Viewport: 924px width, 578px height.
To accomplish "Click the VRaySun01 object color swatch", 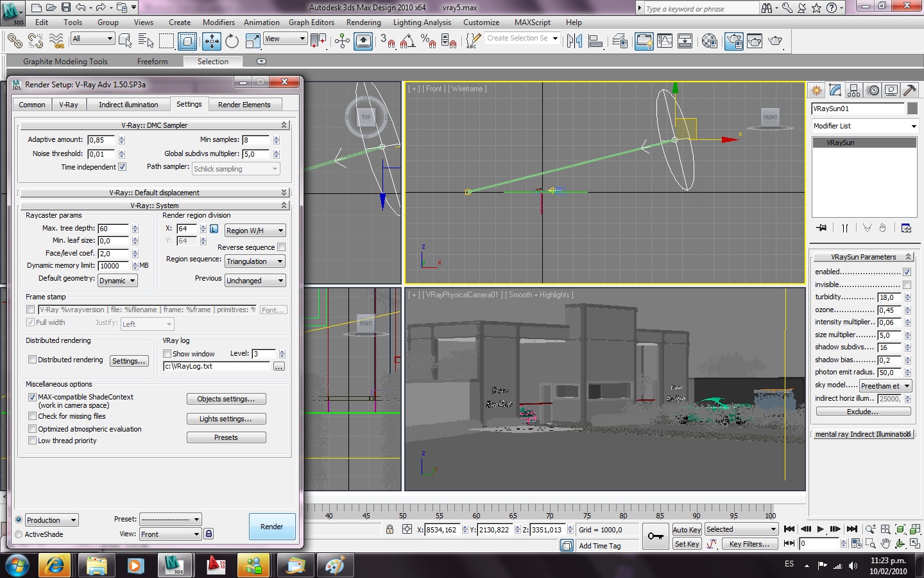I will click(x=912, y=109).
